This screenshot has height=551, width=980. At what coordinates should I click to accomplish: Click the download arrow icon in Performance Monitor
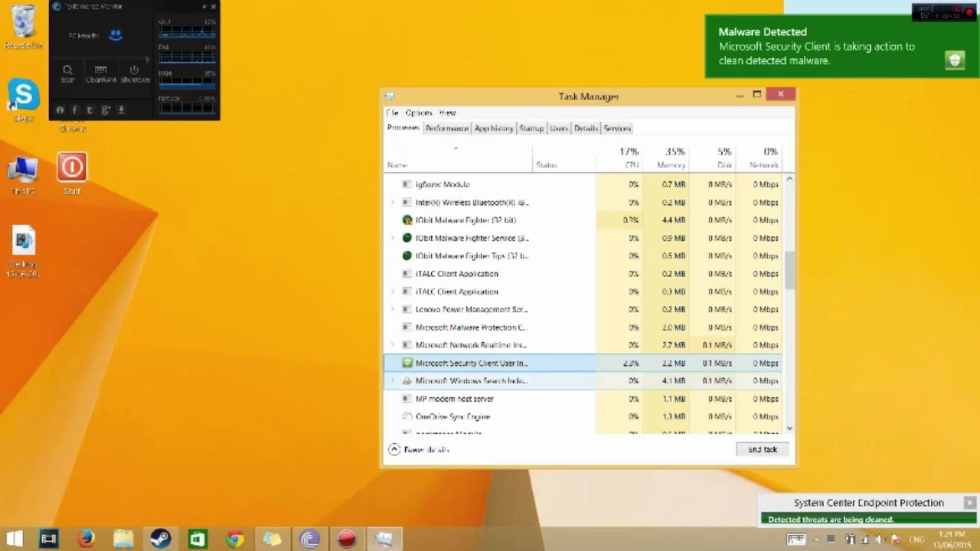tap(120, 110)
